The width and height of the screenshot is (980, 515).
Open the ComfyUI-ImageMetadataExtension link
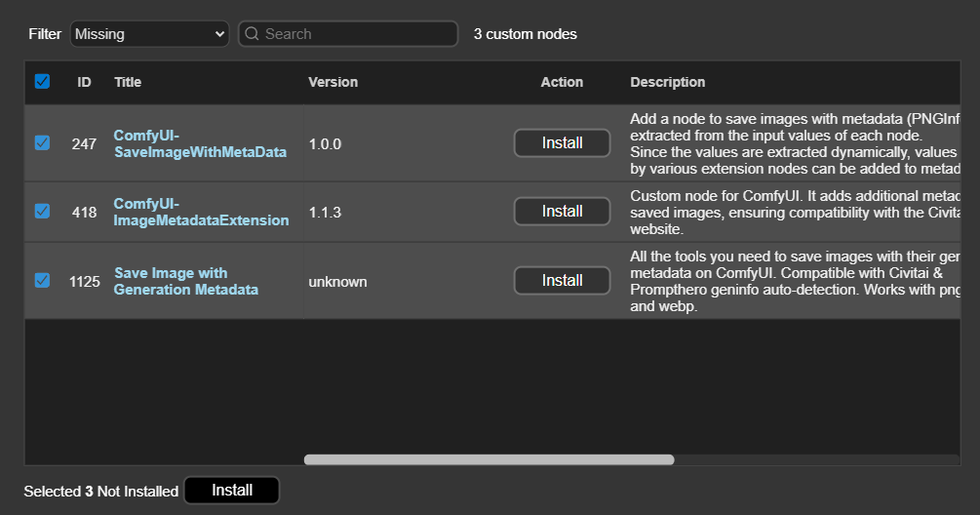tap(201, 212)
